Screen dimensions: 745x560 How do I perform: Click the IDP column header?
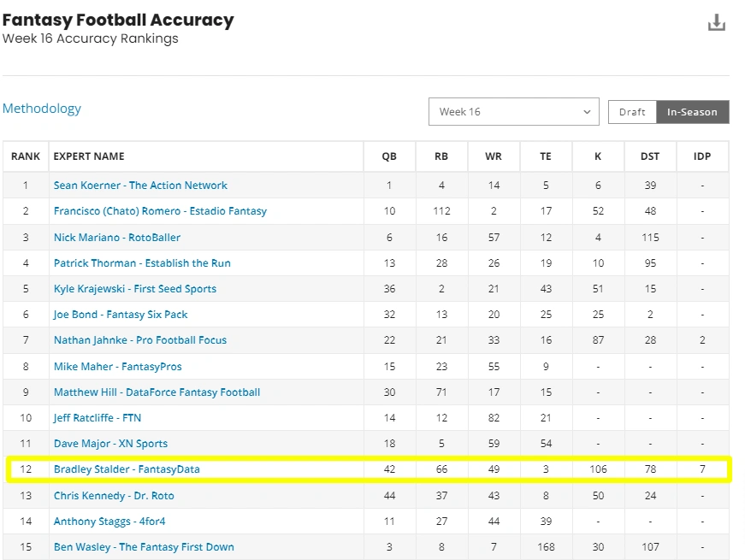point(702,156)
